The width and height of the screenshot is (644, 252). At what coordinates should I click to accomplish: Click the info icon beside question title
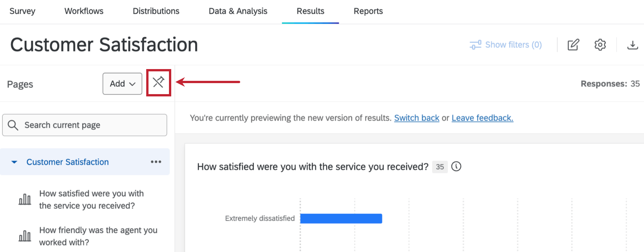tap(456, 167)
